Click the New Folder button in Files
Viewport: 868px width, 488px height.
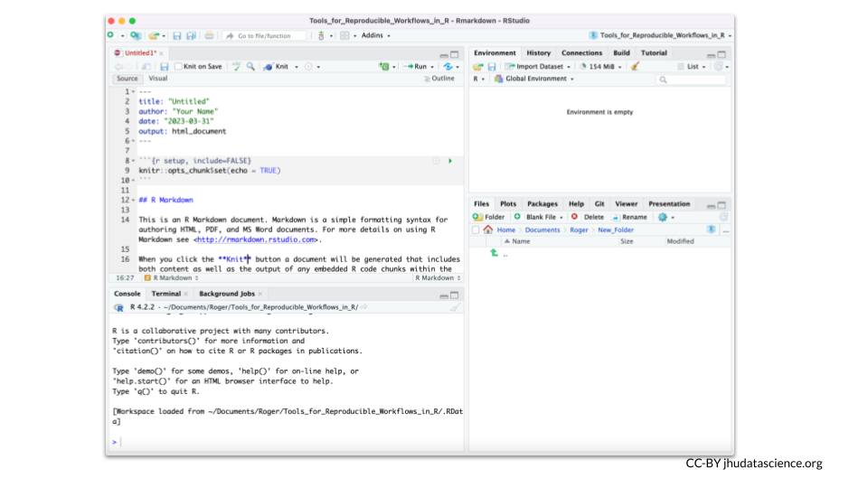pos(488,217)
